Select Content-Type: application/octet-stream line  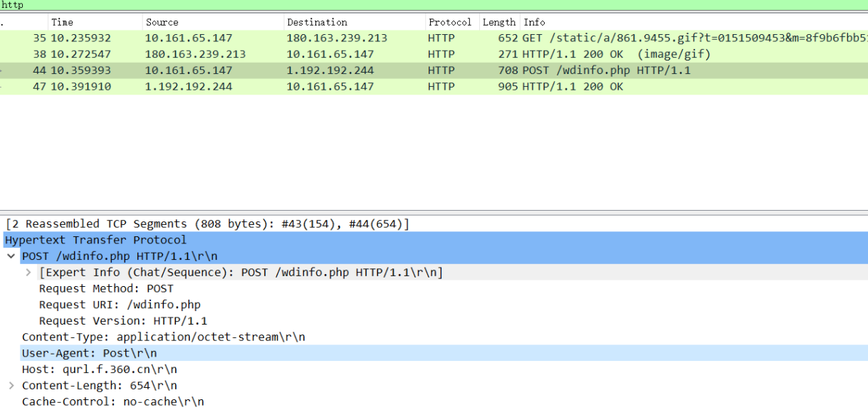point(163,337)
